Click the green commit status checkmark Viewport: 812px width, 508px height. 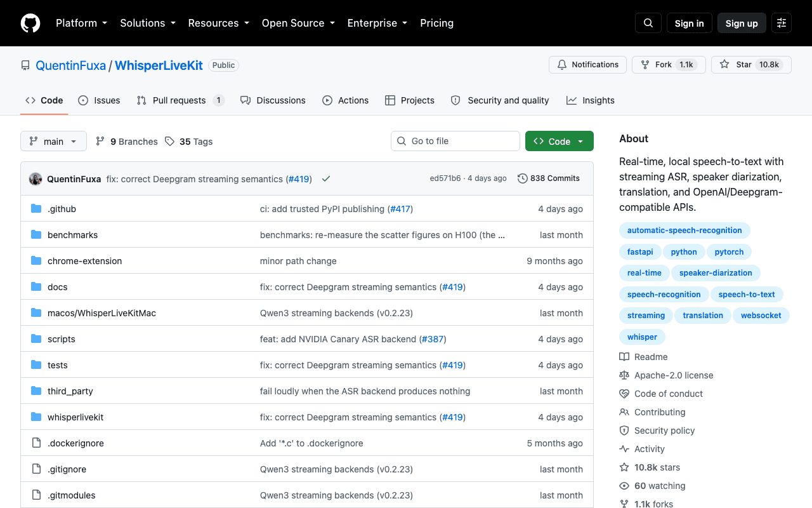(x=326, y=179)
